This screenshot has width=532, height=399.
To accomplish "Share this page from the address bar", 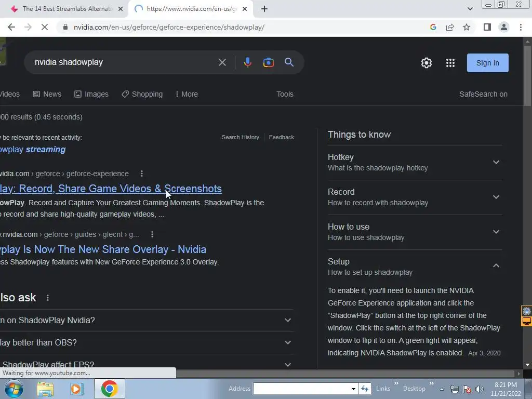I will 450,27.
